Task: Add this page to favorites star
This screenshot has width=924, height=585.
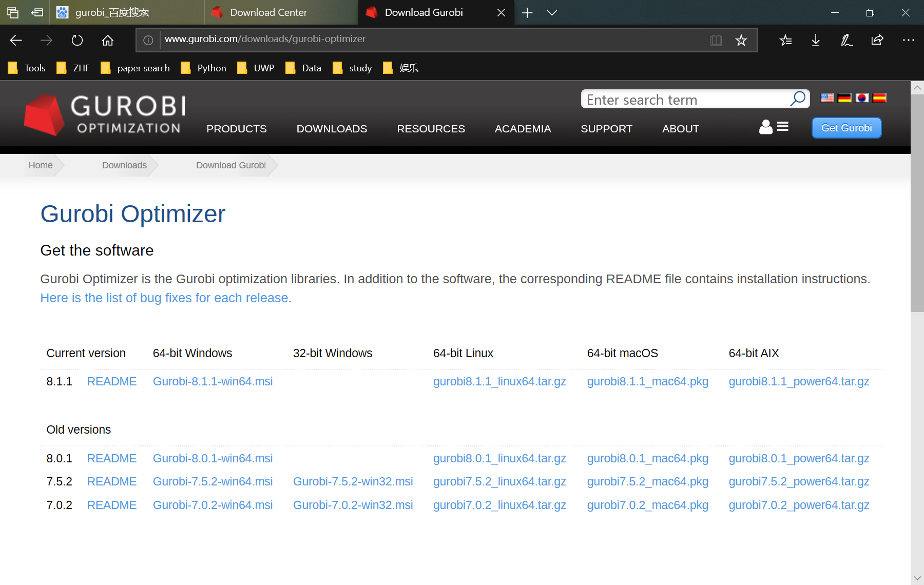Action: pyautogui.click(x=741, y=40)
